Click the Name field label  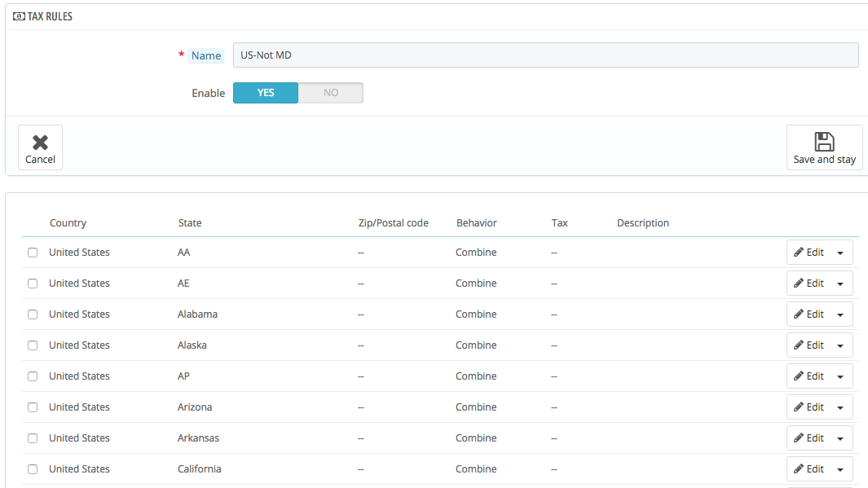(206, 56)
